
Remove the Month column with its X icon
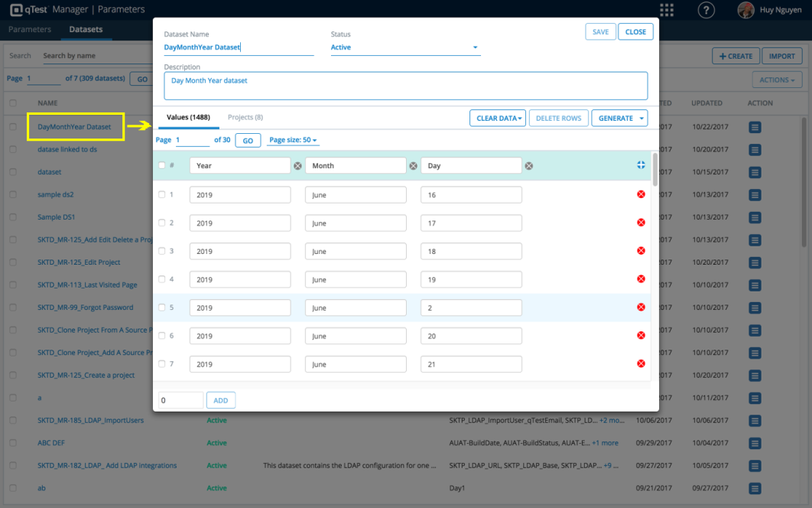413,165
